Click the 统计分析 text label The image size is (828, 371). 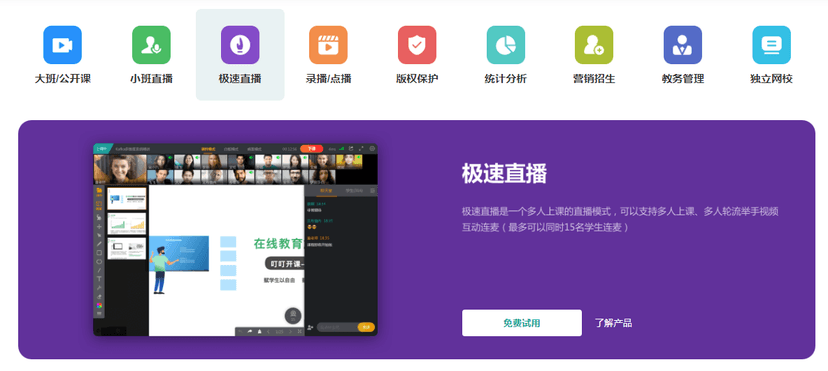click(x=505, y=79)
